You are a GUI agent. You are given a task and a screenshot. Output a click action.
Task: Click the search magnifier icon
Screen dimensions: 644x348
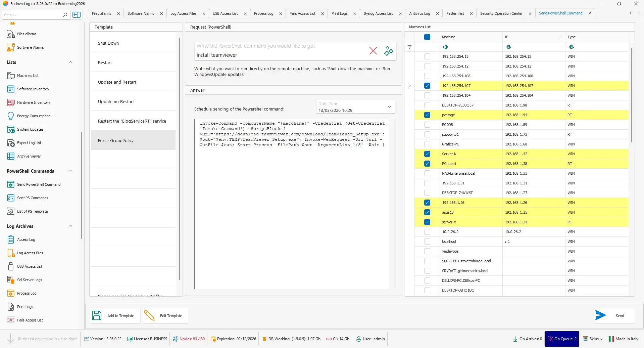tap(65, 15)
